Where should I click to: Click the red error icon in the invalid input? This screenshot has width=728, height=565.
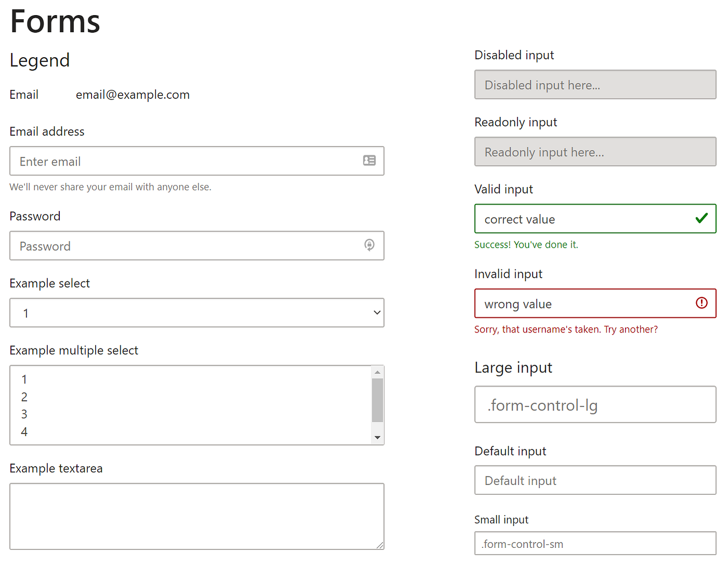click(701, 303)
